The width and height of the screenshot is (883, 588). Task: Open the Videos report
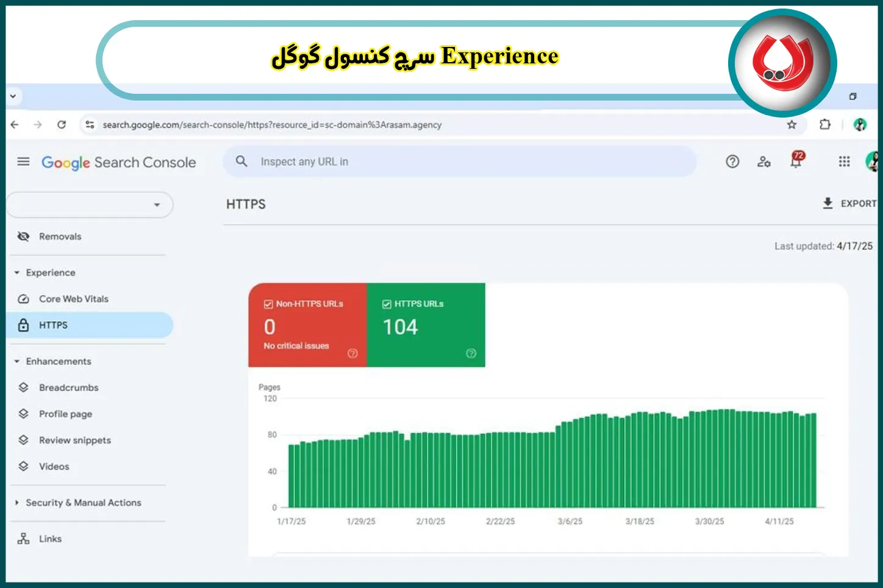pos(54,466)
